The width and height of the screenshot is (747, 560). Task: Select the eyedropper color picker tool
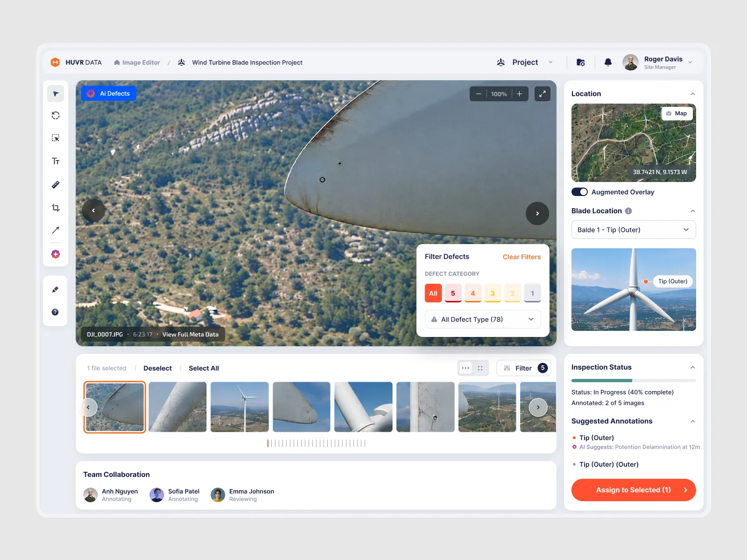click(55, 290)
